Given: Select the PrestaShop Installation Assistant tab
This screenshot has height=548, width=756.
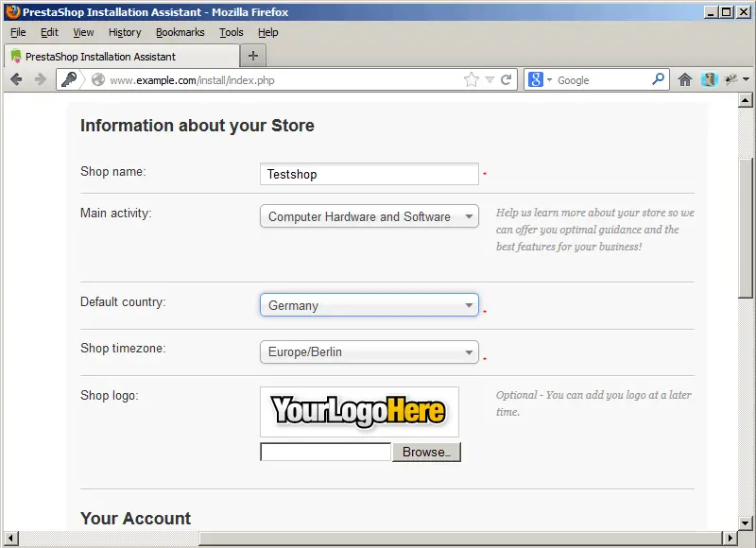Looking at the screenshot, I should [122, 56].
